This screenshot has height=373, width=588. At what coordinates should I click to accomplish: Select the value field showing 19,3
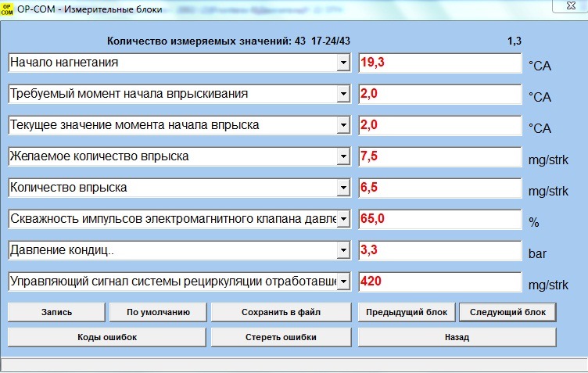point(440,63)
